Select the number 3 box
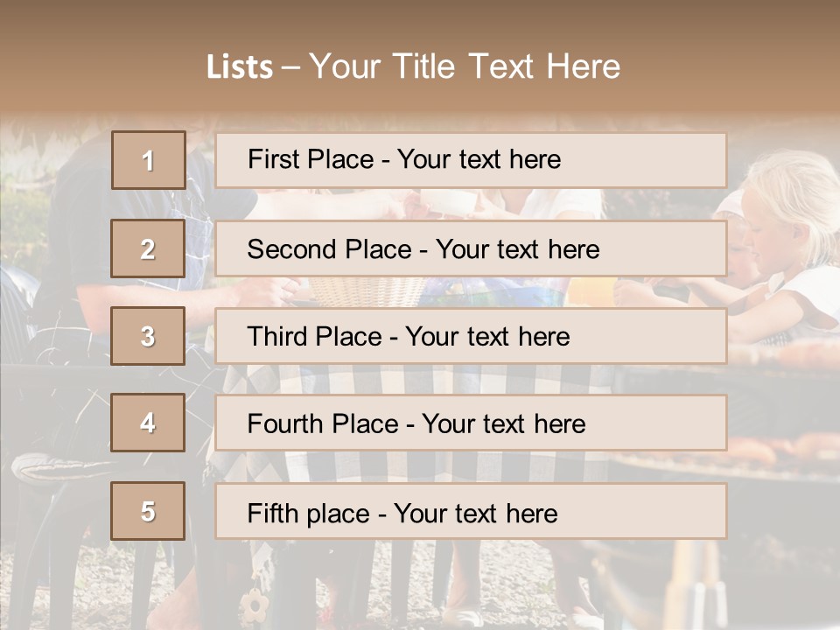This screenshot has height=630, width=840. coord(148,336)
